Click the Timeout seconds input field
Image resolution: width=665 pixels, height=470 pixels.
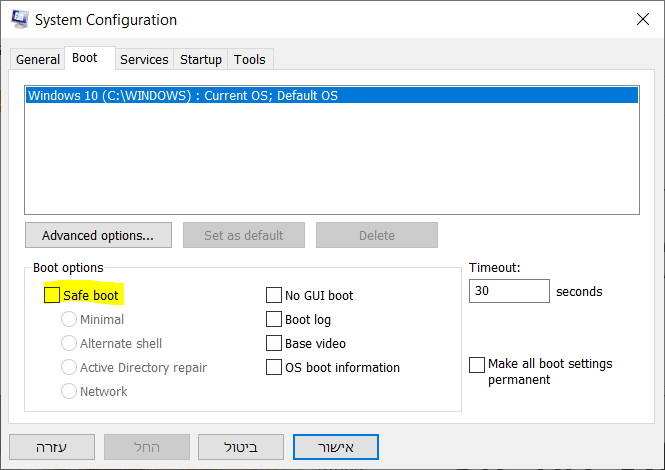(509, 292)
